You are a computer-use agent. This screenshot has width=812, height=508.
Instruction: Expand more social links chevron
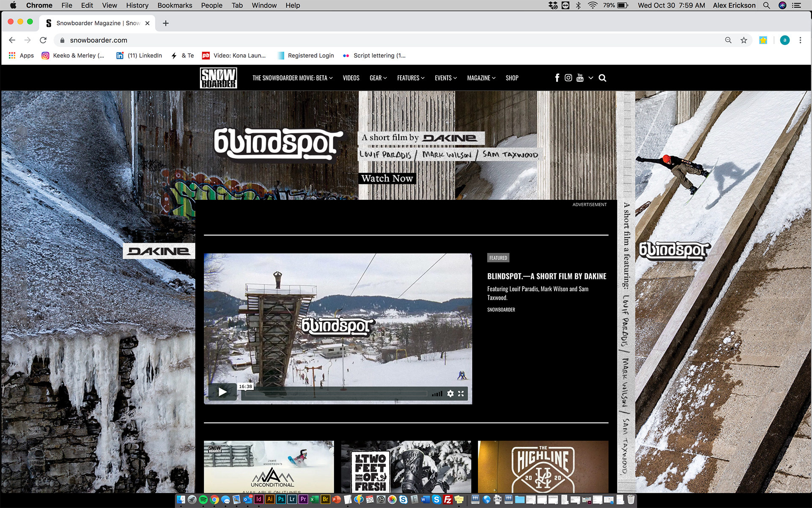tap(591, 78)
